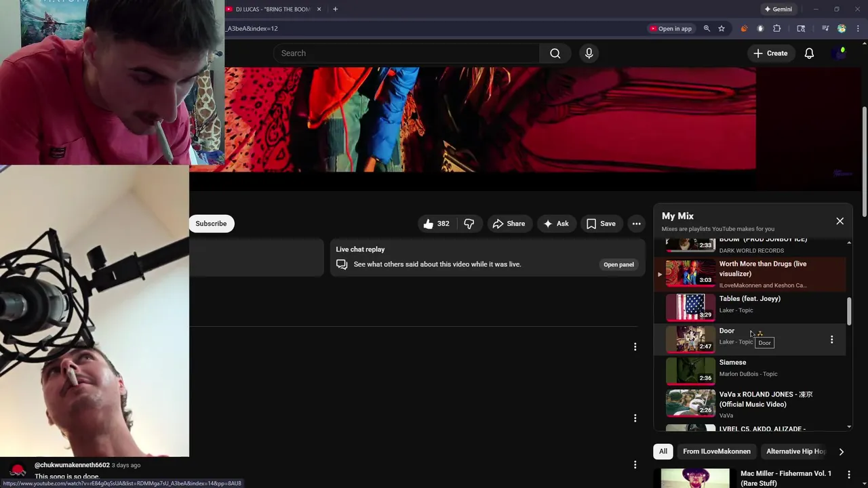
Task: Open @chukwumakenneth6602 commenter profile
Action: (72, 465)
